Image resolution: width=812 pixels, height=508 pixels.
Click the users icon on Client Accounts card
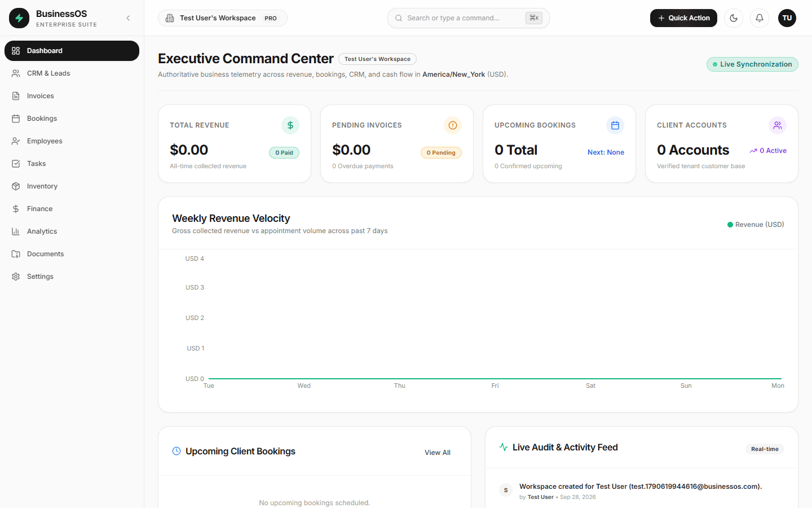coord(778,125)
